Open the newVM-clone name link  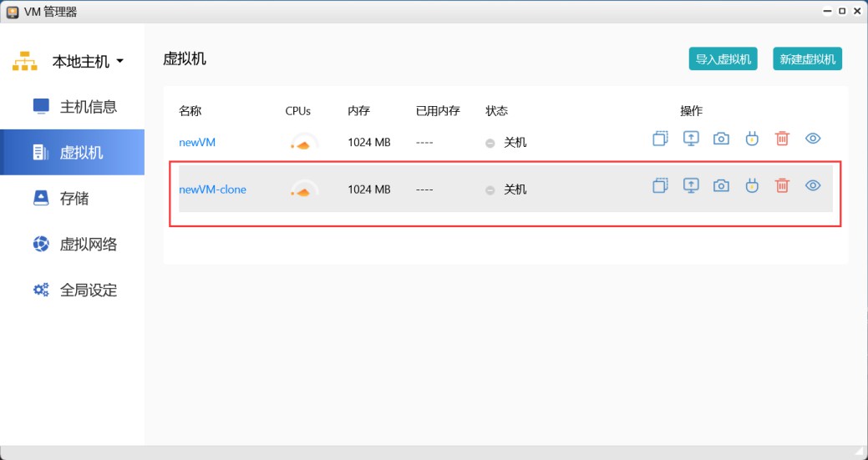click(x=212, y=190)
